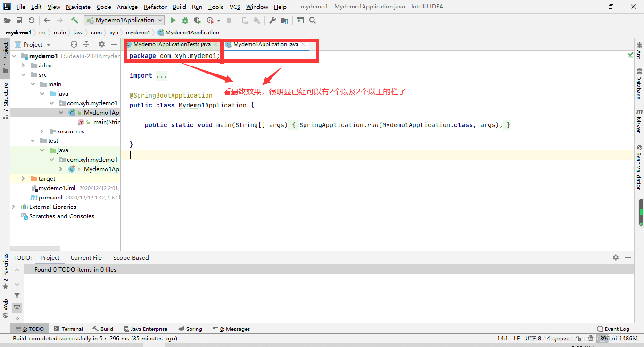Click the memory indicator 396 of 1486M
Screen dimensions: 644x347
(619, 339)
